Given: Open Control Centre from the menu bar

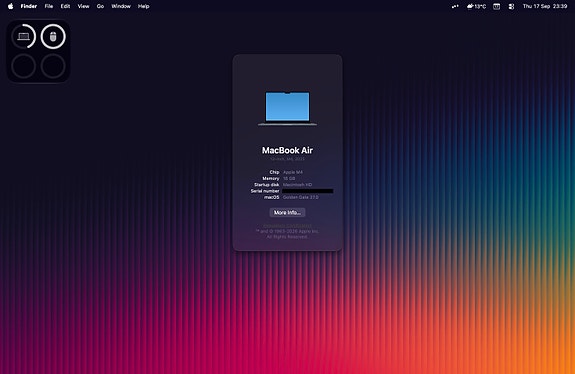Looking at the screenshot, I should (x=511, y=6).
